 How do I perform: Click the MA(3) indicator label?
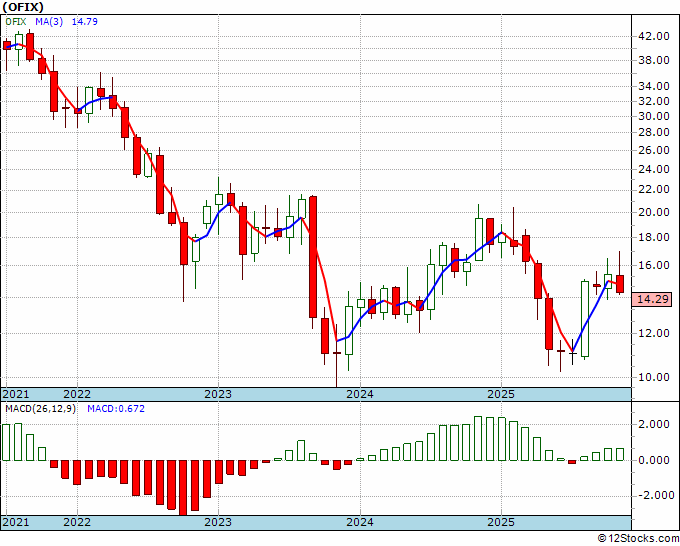pos(49,21)
